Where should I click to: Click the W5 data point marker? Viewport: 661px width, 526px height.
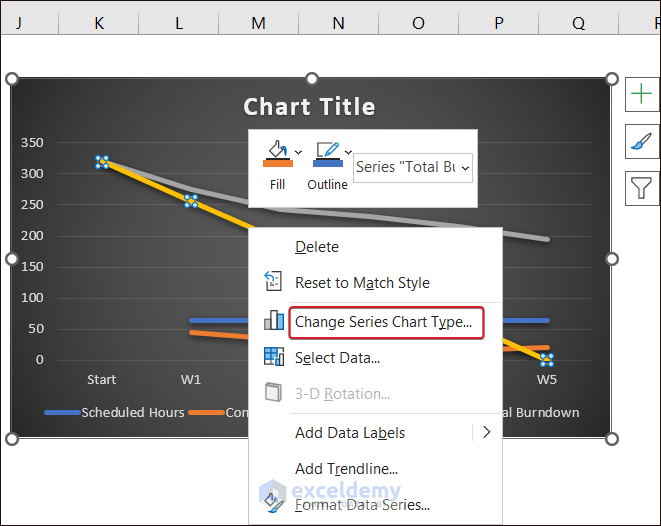pyautogui.click(x=547, y=360)
